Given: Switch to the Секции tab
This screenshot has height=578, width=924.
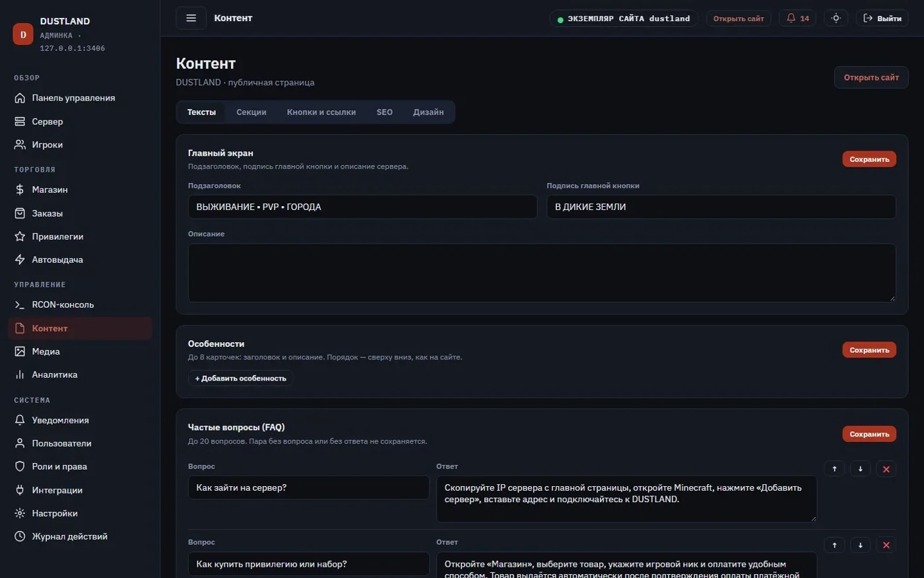Looking at the screenshot, I should [251, 112].
